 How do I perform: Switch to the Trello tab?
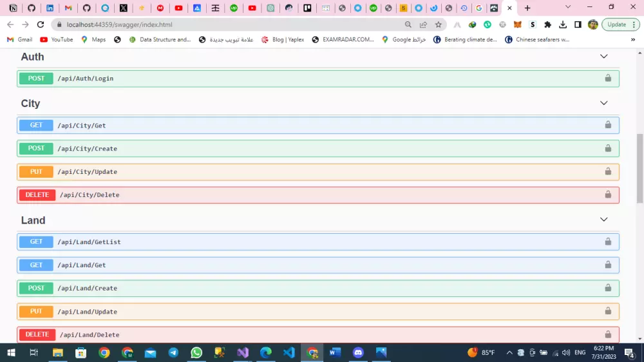[307, 8]
